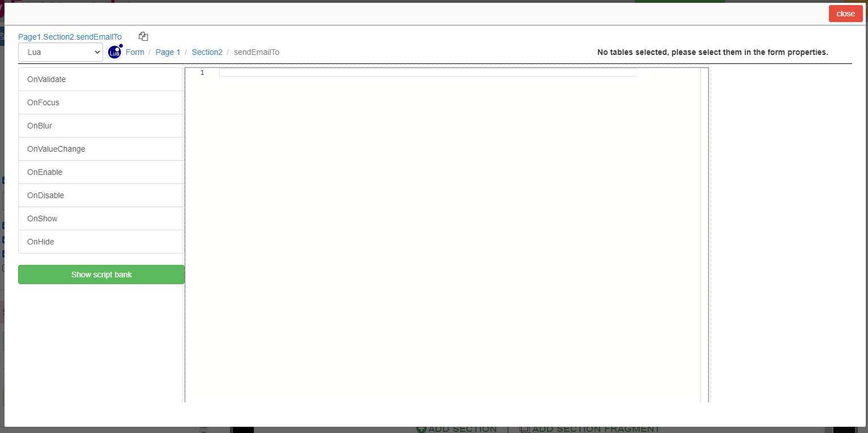Navigate to Page 1 breadcrumb
The image size is (868, 433).
click(x=168, y=52)
